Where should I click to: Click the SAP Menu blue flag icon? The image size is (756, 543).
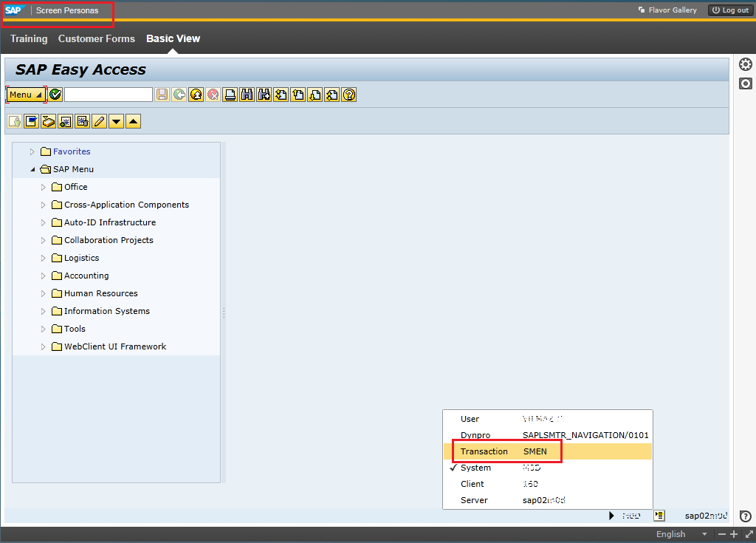(x=31, y=122)
